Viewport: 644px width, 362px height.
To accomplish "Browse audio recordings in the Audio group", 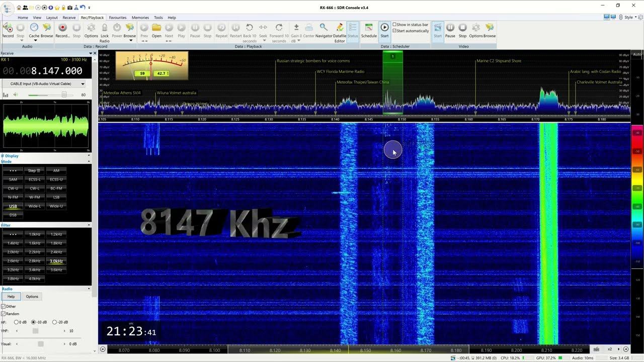I will tap(47, 30).
